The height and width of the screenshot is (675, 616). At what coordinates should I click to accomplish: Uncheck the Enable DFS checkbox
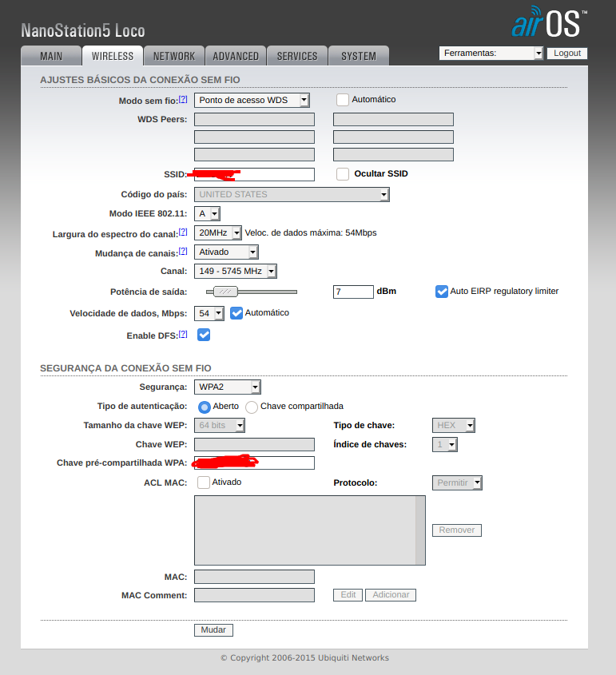click(204, 335)
